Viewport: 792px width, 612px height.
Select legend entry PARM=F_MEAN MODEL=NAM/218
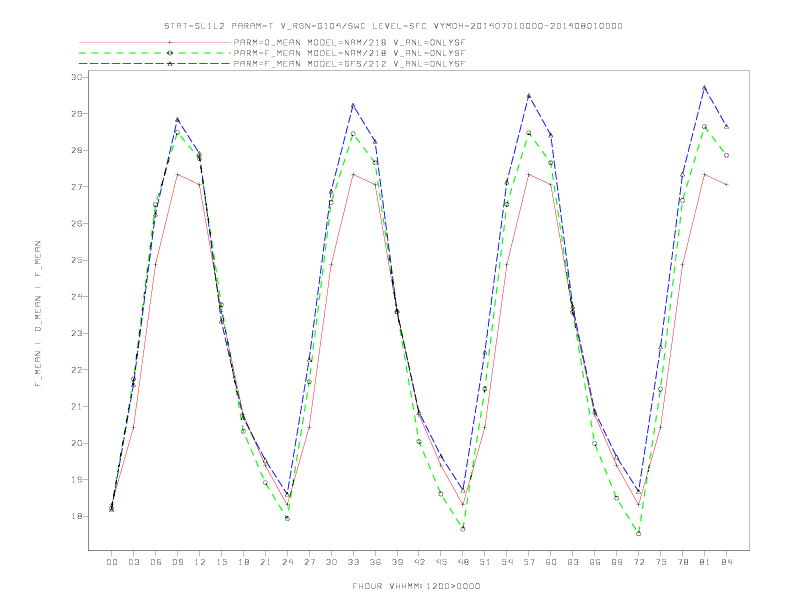(349, 53)
